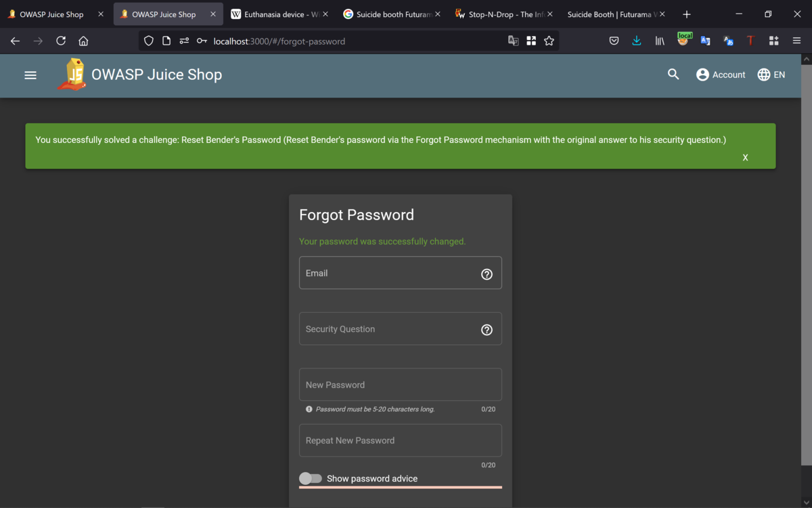Click the Email input field
Screen dimensions: 812x508
(401, 273)
